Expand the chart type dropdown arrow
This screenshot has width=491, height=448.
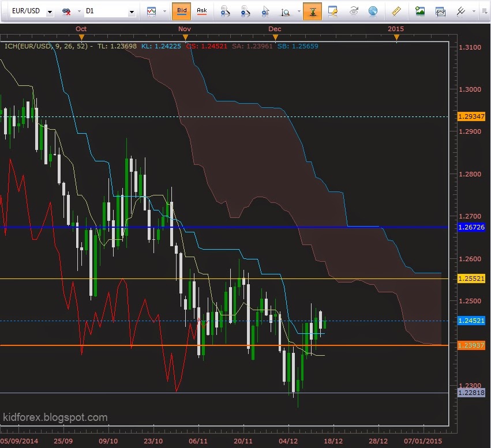(x=164, y=12)
